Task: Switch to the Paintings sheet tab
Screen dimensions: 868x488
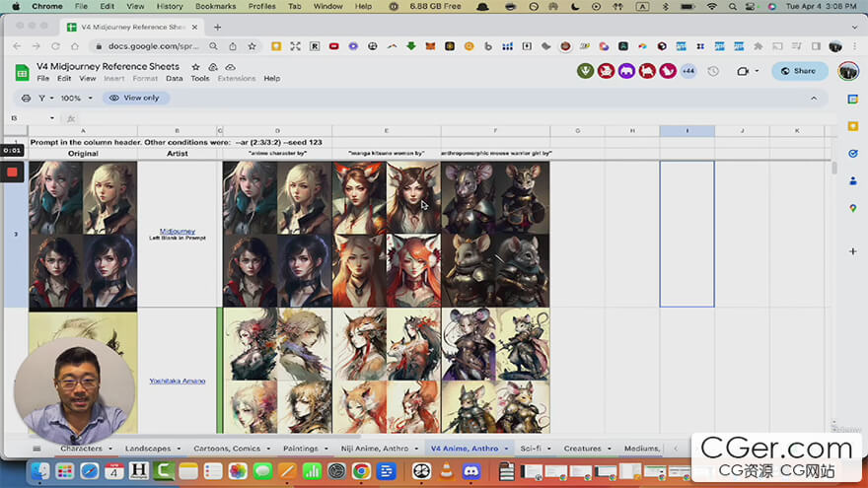Action: 301,449
